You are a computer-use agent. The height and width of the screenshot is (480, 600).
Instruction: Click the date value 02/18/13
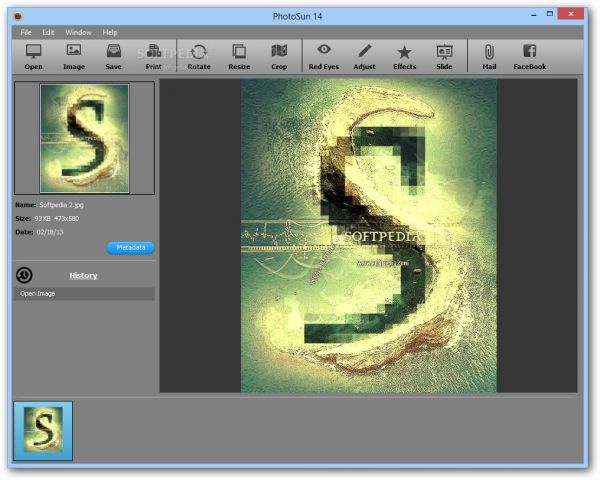coord(50,232)
